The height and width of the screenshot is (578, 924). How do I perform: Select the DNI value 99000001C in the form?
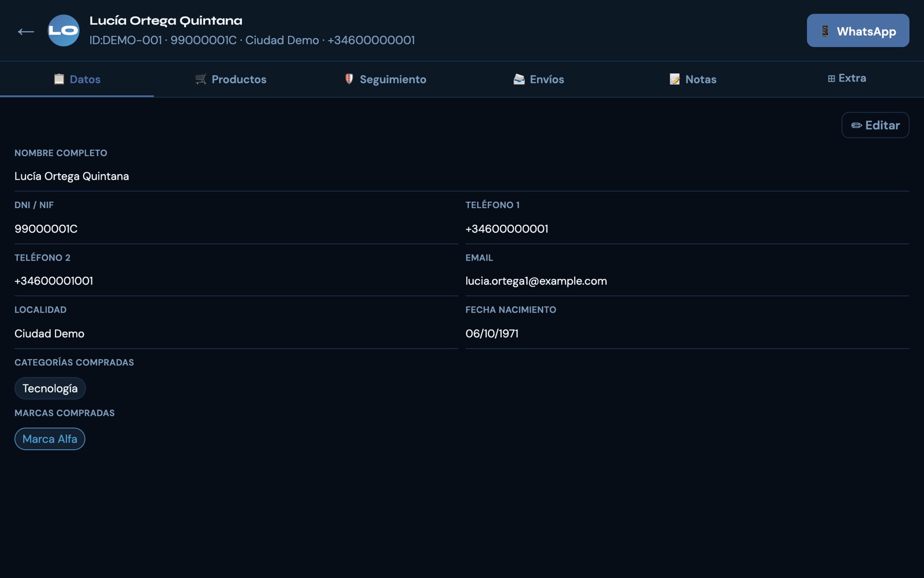46,229
